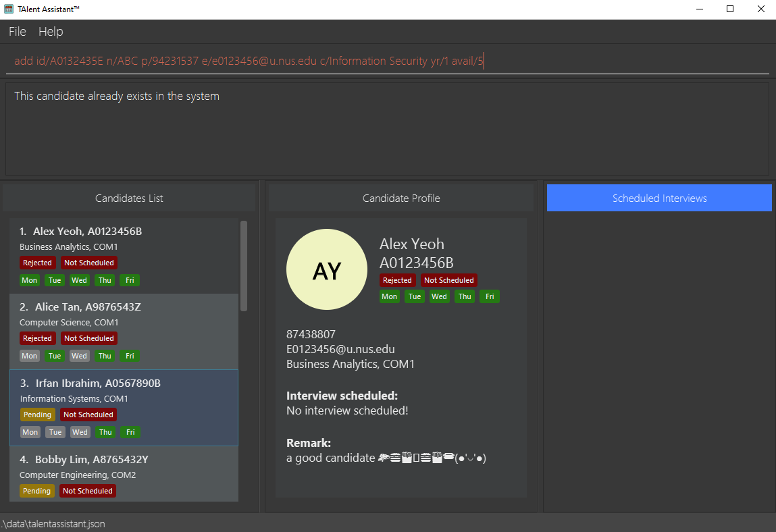This screenshot has width=776, height=532.
Task: Click Mon tag in candidate profile
Action: pos(390,296)
